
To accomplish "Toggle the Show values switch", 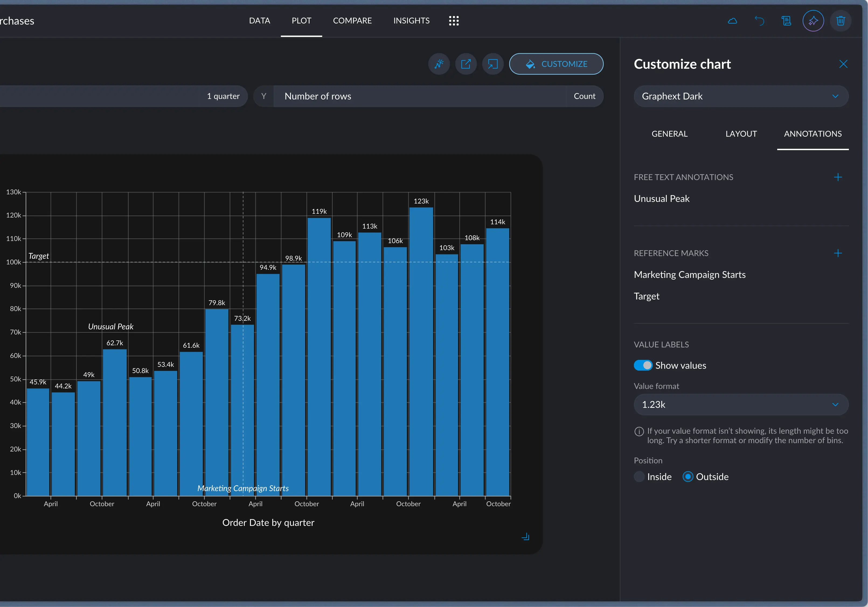I will (643, 365).
